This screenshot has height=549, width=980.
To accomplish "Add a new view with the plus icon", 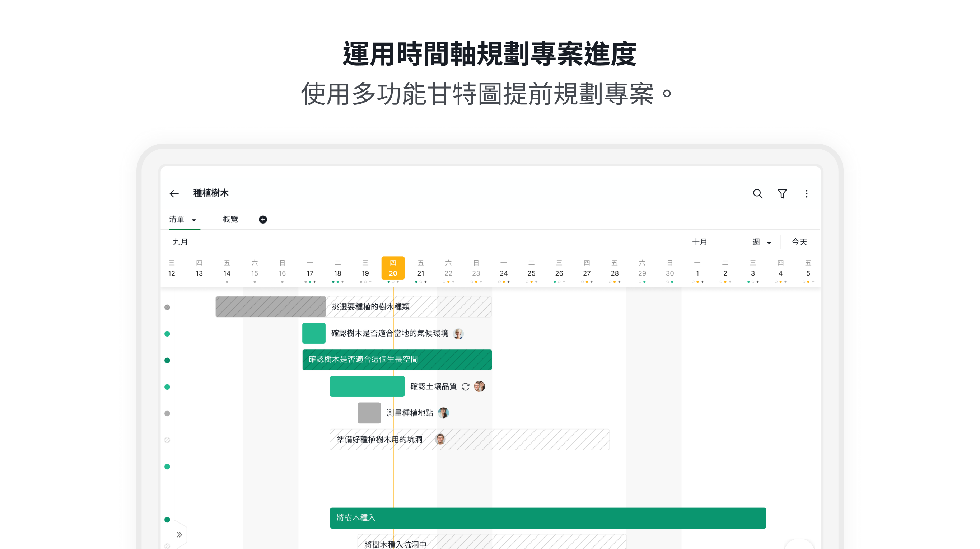I will click(x=262, y=219).
